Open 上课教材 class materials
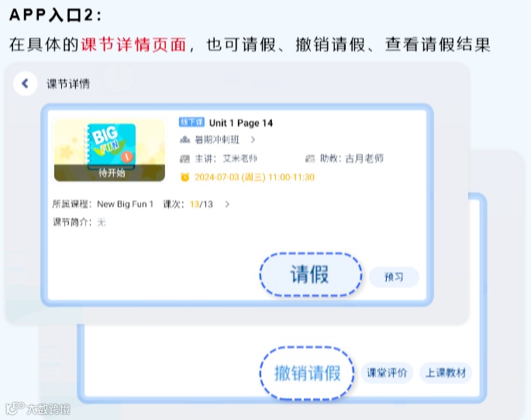This screenshot has width=531, height=420. click(446, 373)
